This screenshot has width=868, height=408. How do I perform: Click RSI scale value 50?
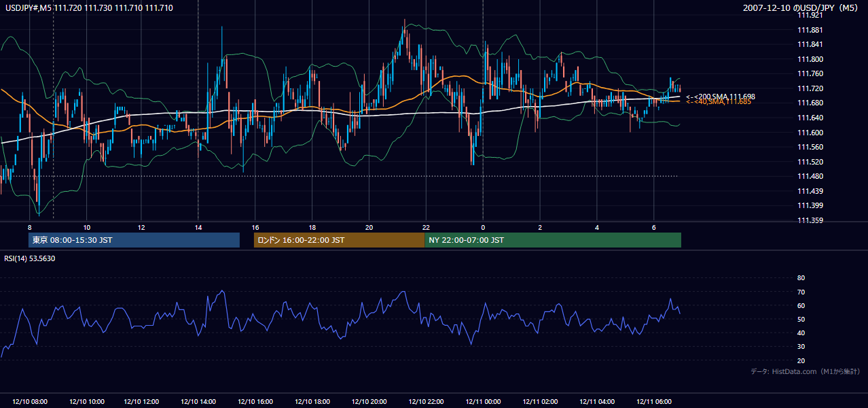click(x=801, y=319)
